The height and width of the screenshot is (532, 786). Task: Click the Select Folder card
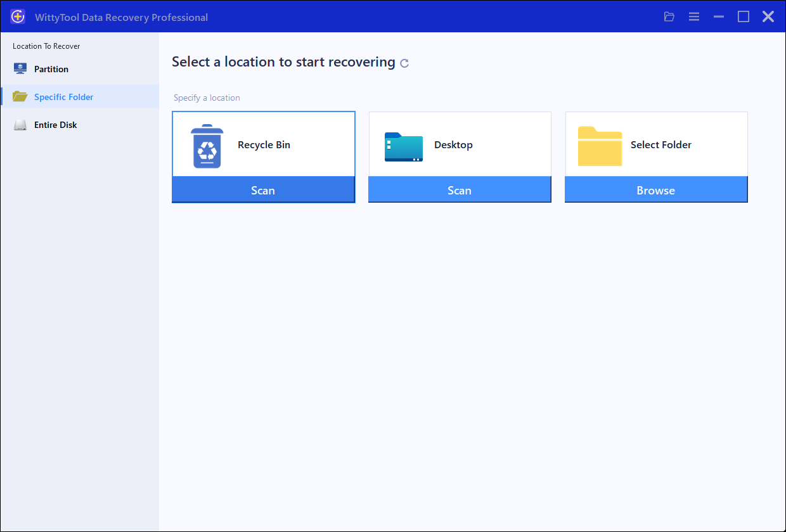coord(656,144)
